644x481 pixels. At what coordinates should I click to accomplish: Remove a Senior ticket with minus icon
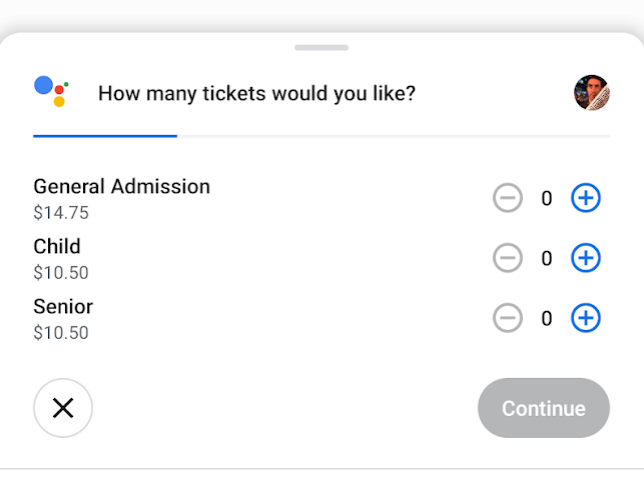tap(508, 318)
